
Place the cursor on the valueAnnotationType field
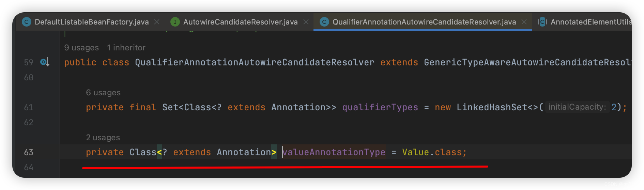[334, 152]
